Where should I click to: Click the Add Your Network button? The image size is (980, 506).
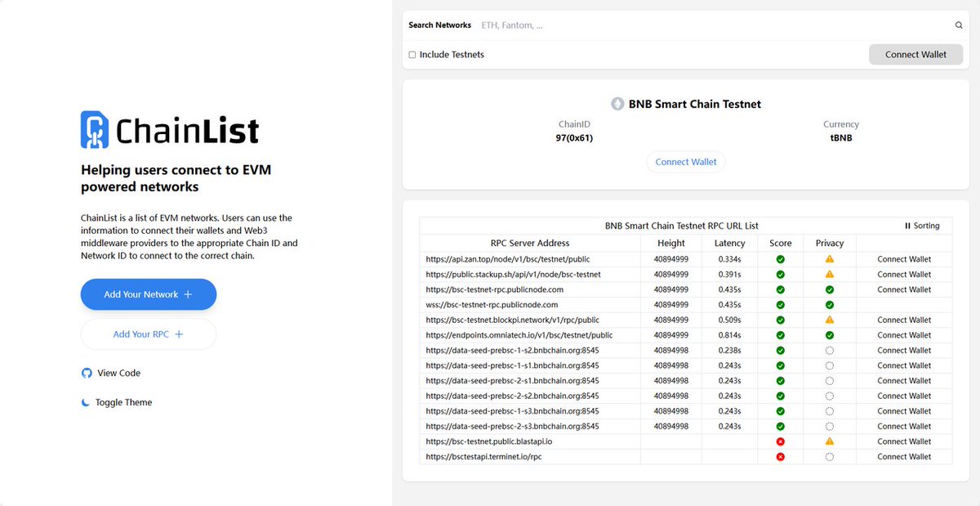[149, 294]
